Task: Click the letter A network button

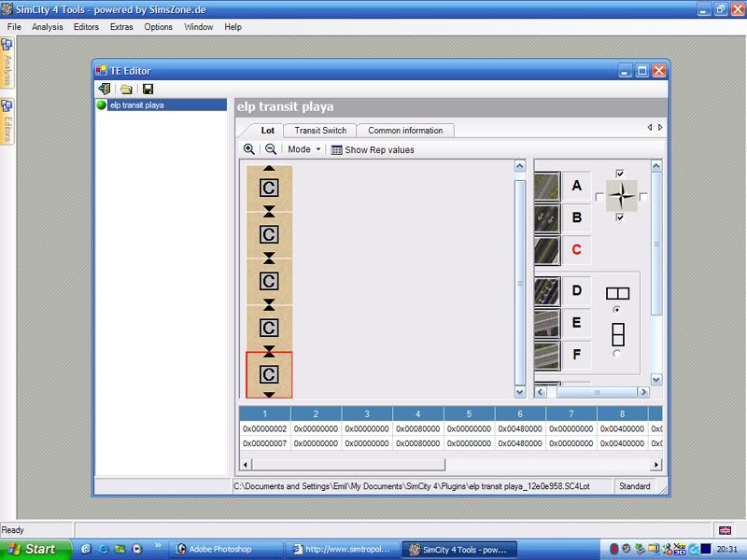Action: 576,186
